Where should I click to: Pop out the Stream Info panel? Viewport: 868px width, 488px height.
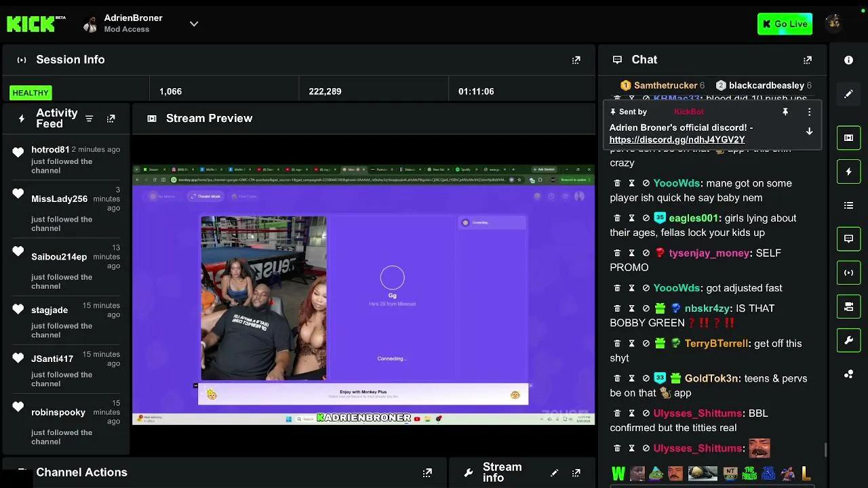click(576, 472)
